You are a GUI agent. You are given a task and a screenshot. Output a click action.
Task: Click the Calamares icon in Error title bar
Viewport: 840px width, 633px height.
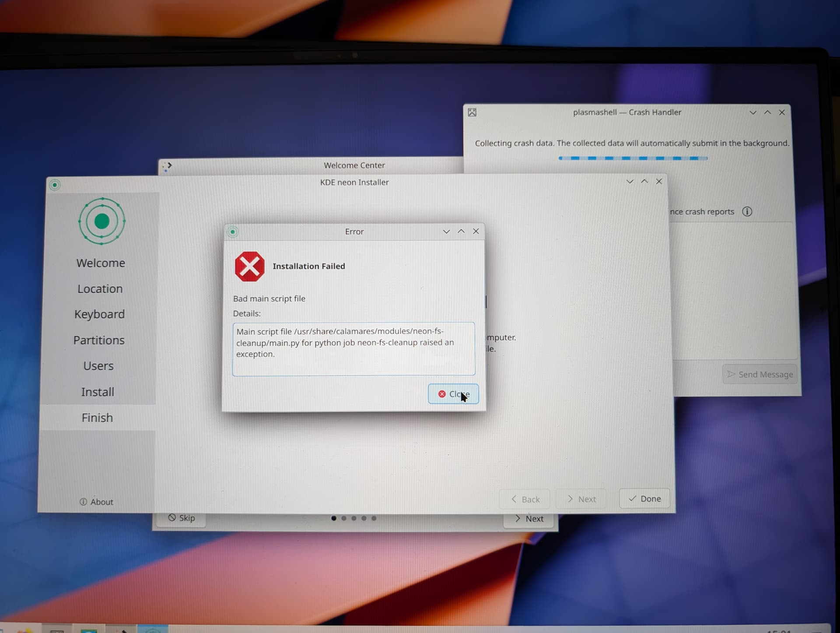(233, 232)
